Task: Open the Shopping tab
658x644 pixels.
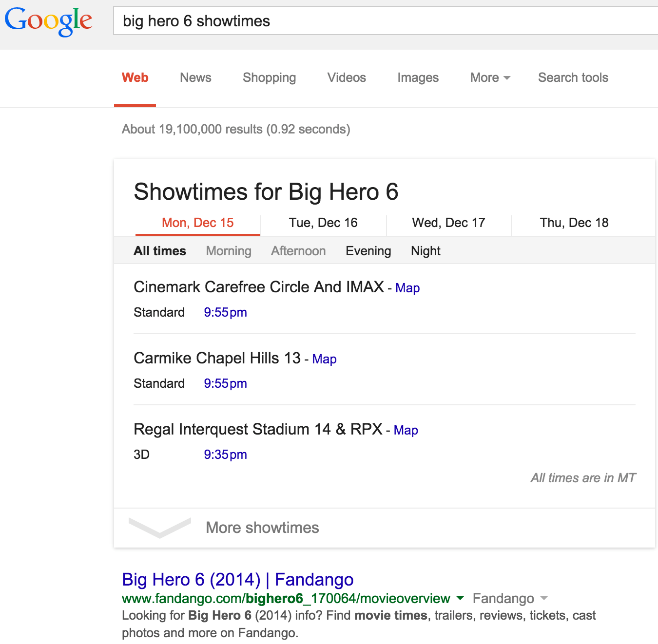Action: coord(270,77)
